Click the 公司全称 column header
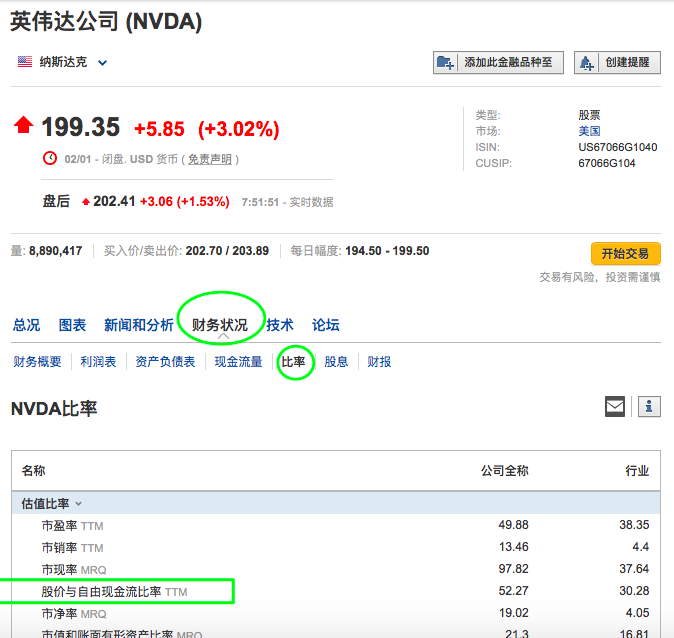Screen dimensions: 674x638 pos(505,471)
